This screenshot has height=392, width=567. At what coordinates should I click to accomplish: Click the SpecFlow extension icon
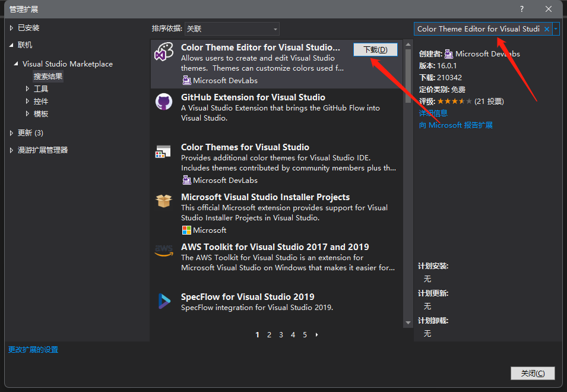[x=164, y=301]
